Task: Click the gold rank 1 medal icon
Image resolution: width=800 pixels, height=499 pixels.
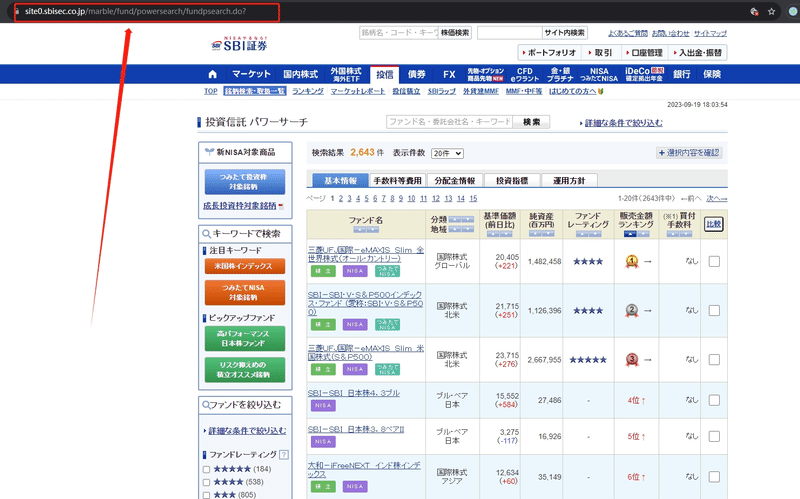Action: pyautogui.click(x=632, y=262)
